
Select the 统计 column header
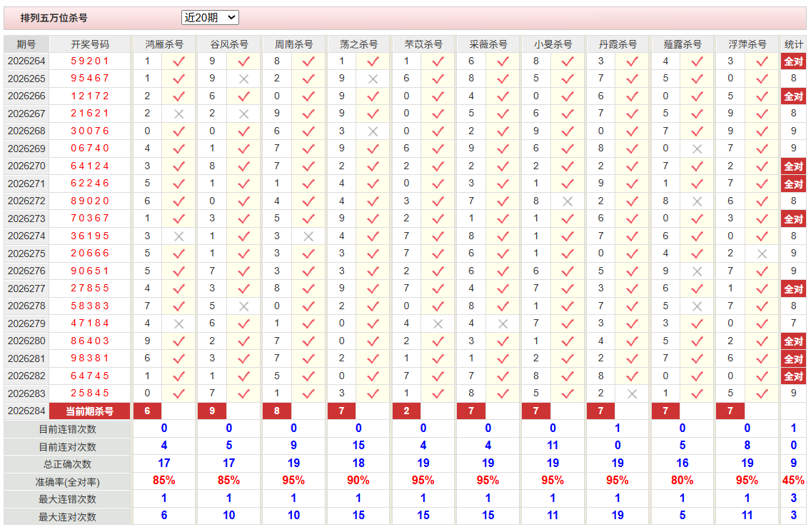793,44
